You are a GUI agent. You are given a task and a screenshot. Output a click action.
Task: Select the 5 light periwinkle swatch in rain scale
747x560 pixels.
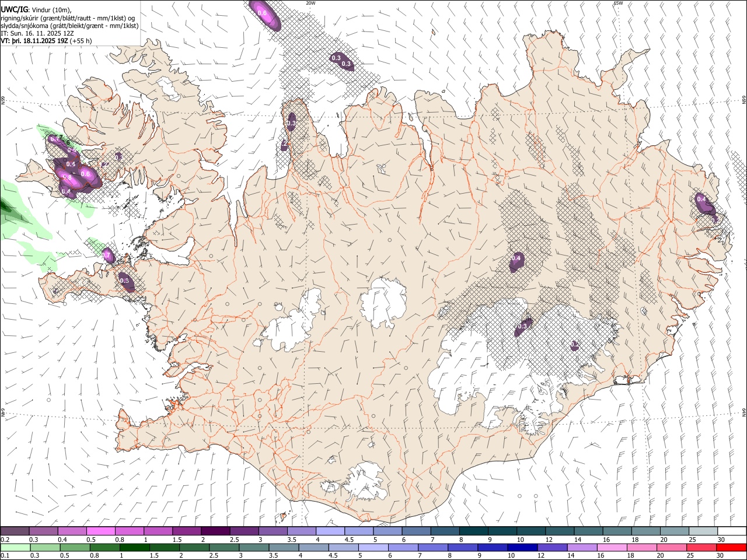point(373,547)
